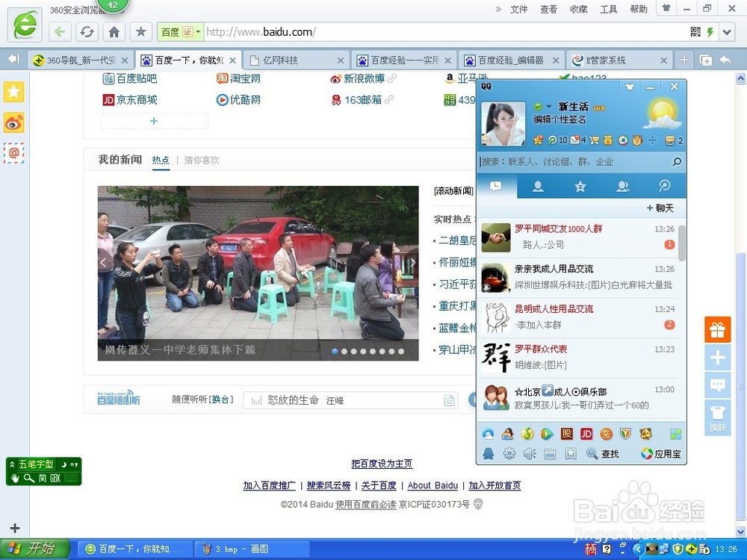
Task: Open QQ online status dropdown arrow
Action: [x=549, y=107]
